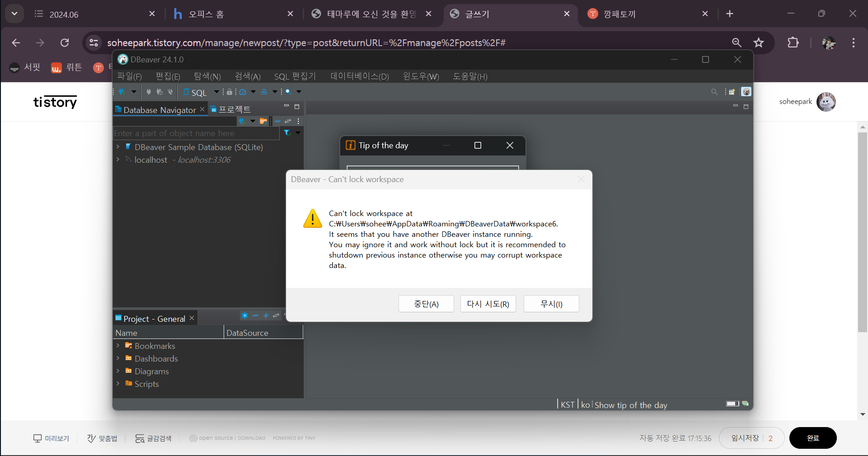
Task: Click Chrome bookmark star icon
Action: click(759, 42)
